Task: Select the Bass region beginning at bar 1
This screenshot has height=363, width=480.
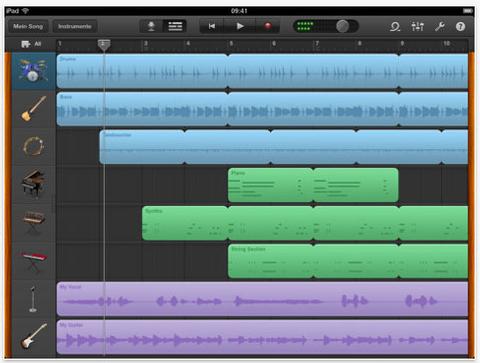Action: pos(142,109)
